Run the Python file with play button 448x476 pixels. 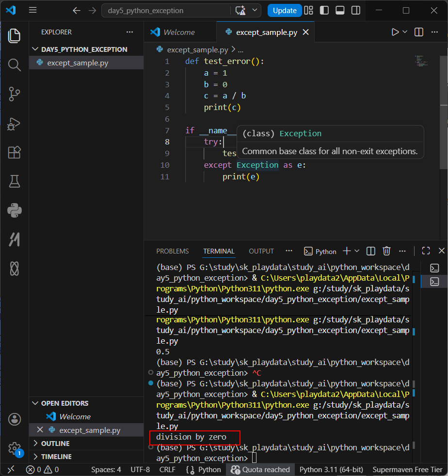click(x=395, y=32)
